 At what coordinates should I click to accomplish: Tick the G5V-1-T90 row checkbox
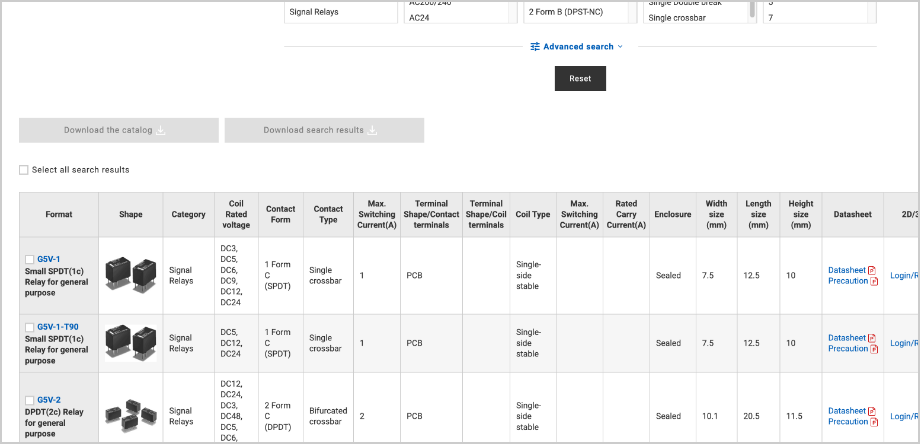pos(29,328)
